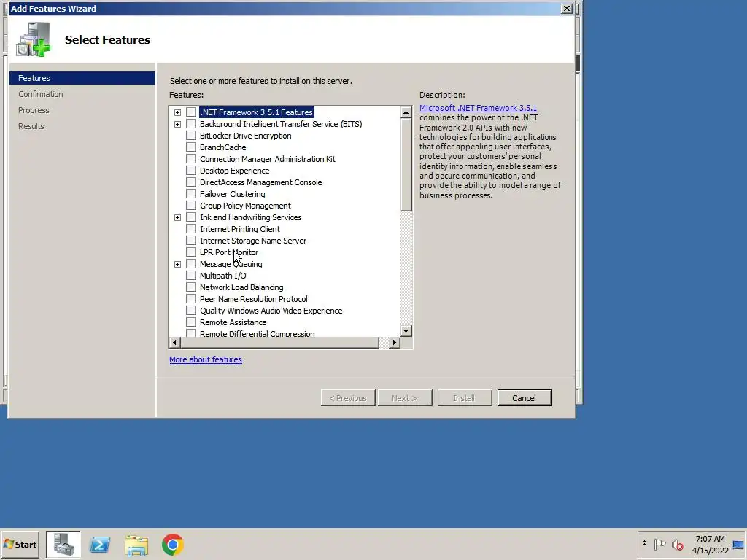Viewport: 747px width, 560px height.
Task: Expand the BITS feature tree node
Action: click(178, 124)
